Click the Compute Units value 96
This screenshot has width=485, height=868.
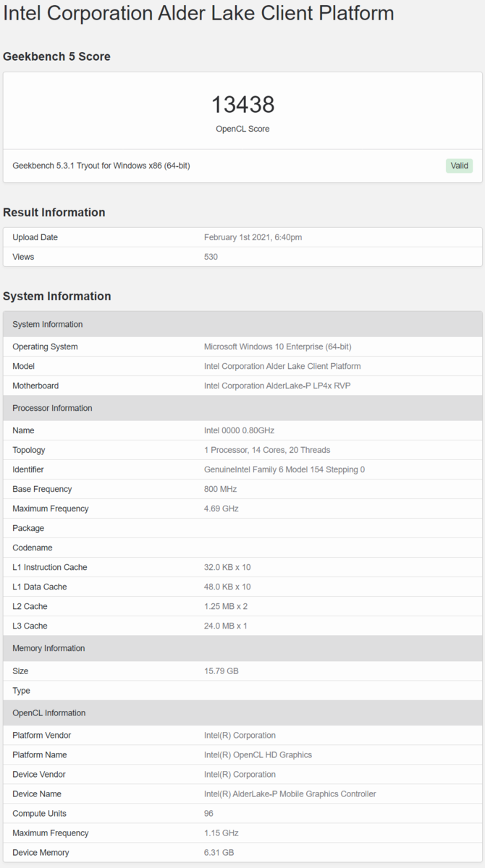click(x=208, y=813)
